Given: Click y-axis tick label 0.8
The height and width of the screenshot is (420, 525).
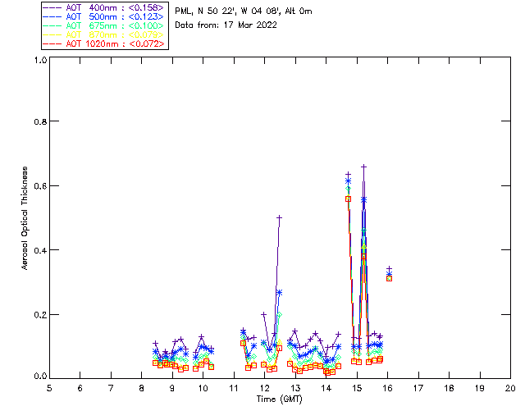Looking at the screenshot, I should 40,121.
